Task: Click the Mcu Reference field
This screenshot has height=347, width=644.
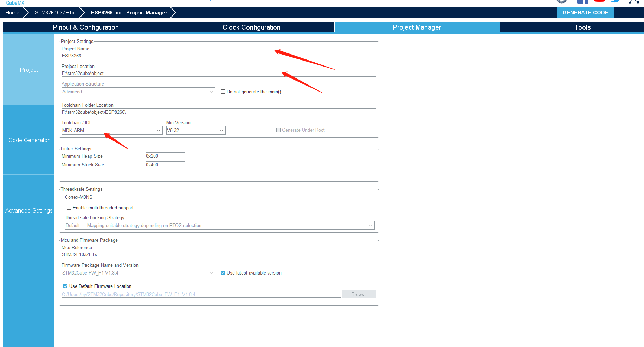Action: pyautogui.click(x=219, y=254)
